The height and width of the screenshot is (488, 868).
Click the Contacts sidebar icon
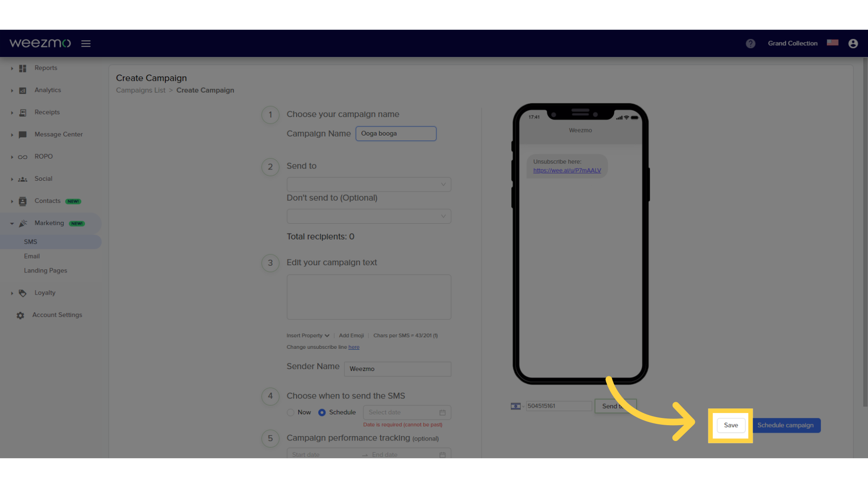point(22,201)
